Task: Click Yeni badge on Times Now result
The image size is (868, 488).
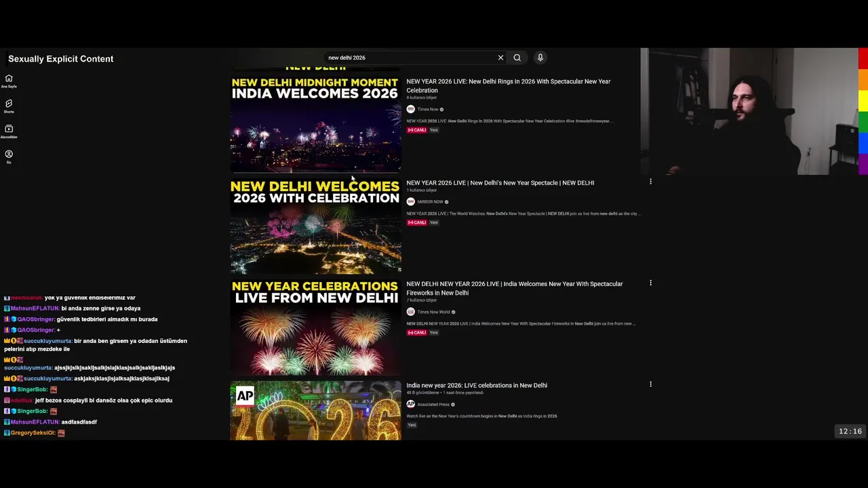Action: [x=434, y=130]
